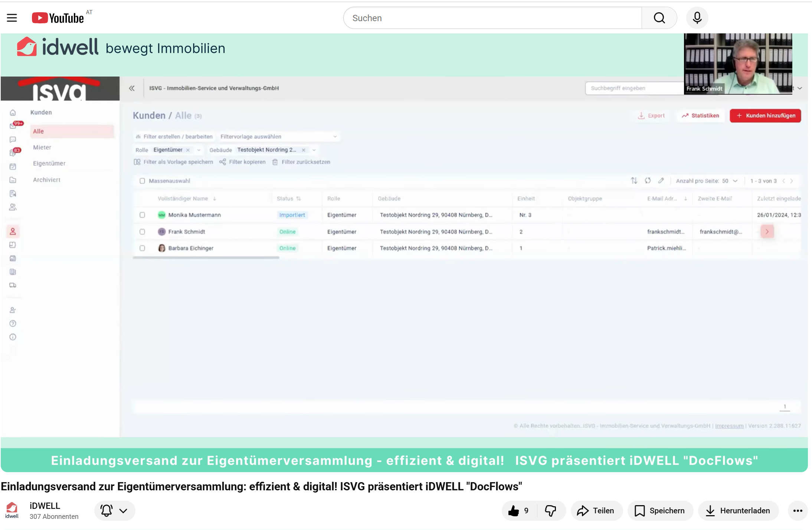Select Mieter in Kunden menu

(42, 148)
